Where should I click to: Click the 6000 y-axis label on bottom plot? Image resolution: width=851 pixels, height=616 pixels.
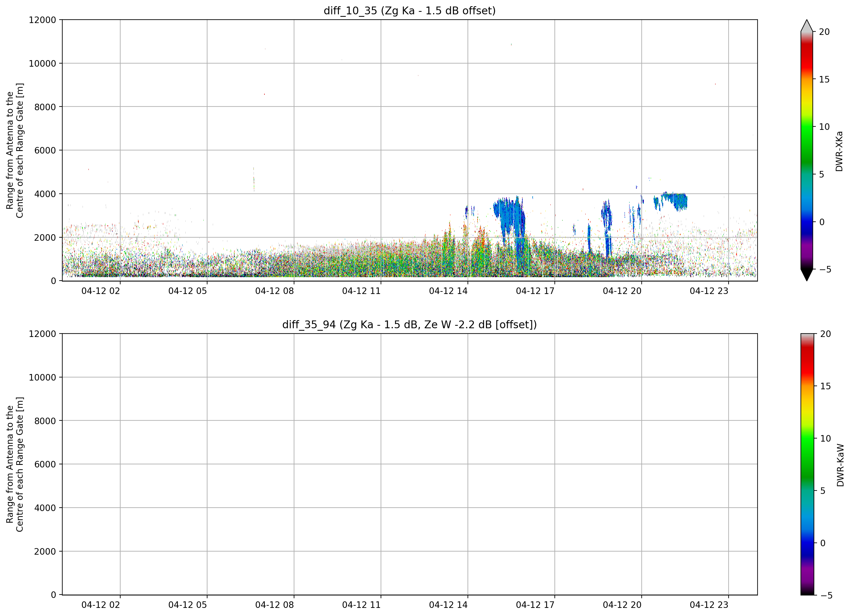point(45,464)
